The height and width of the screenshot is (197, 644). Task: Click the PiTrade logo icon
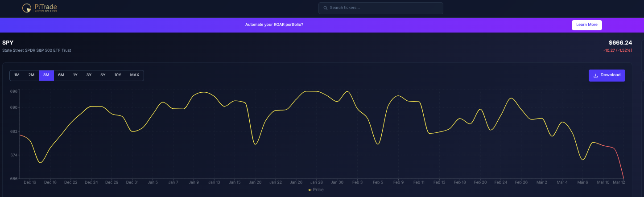point(27,8)
